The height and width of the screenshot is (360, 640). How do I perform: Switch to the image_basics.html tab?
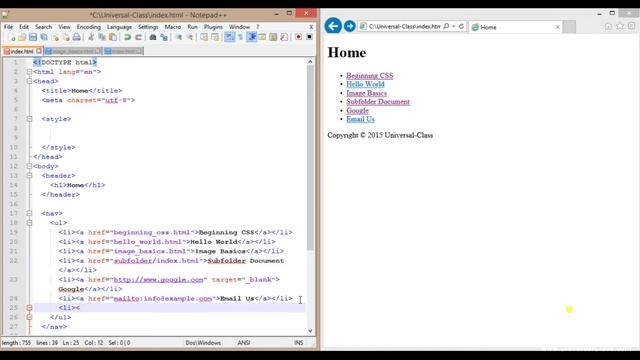pos(73,51)
